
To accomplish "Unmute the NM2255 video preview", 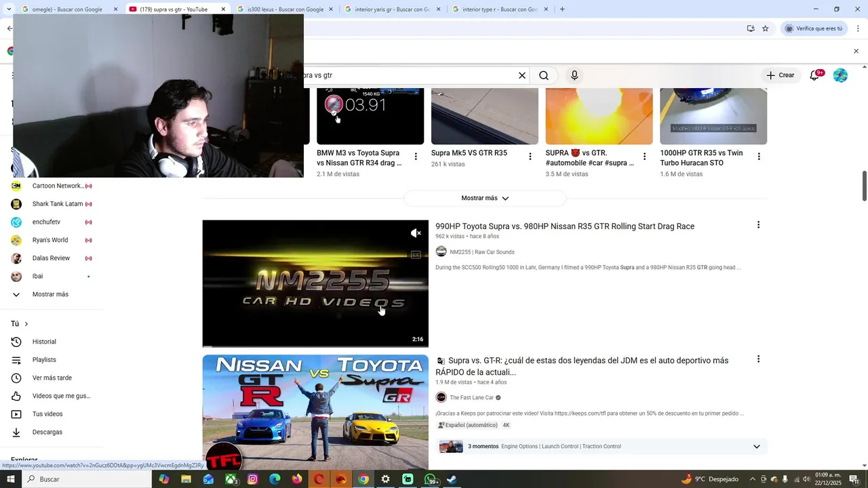I will coord(416,233).
